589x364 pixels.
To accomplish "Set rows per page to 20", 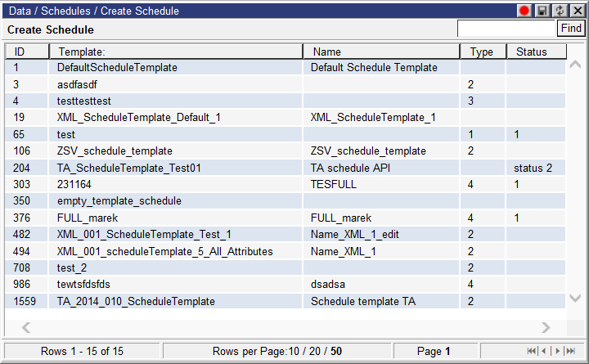I will pyautogui.click(x=313, y=351).
